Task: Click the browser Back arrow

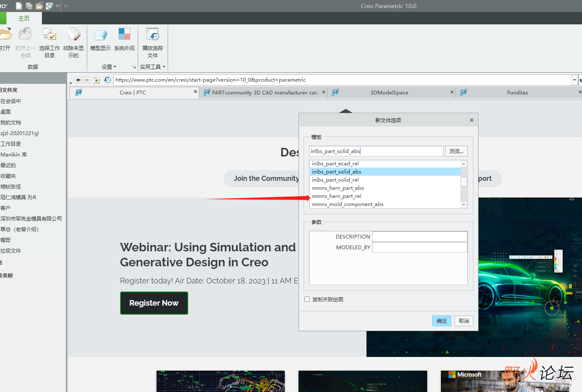Action: coord(78,80)
